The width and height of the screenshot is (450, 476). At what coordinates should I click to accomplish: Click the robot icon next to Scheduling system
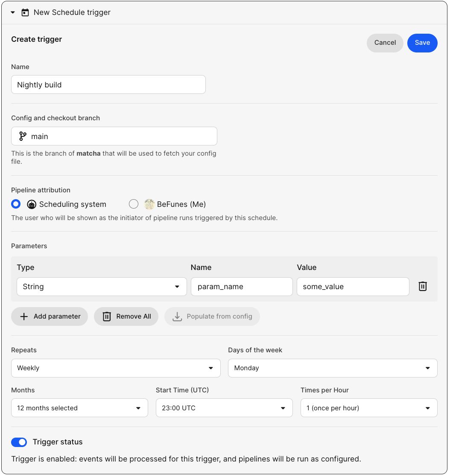coord(32,204)
